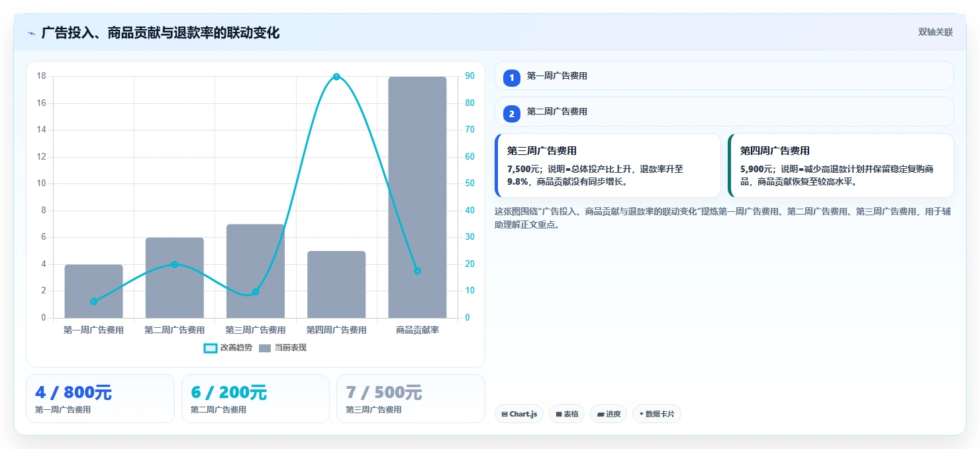Click the x-axis label 第三周广告费用

point(256,330)
